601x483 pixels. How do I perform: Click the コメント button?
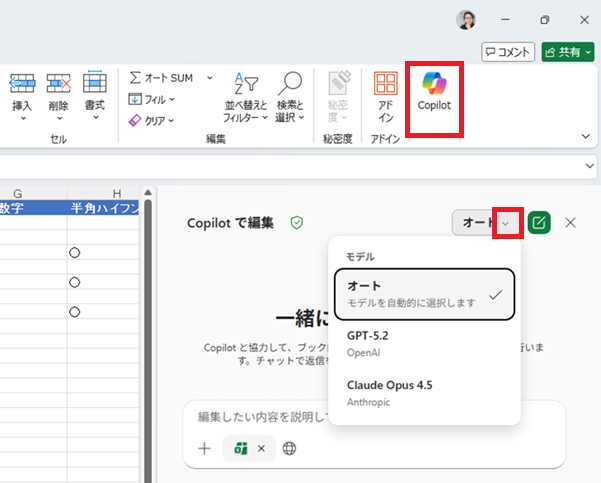(x=507, y=51)
